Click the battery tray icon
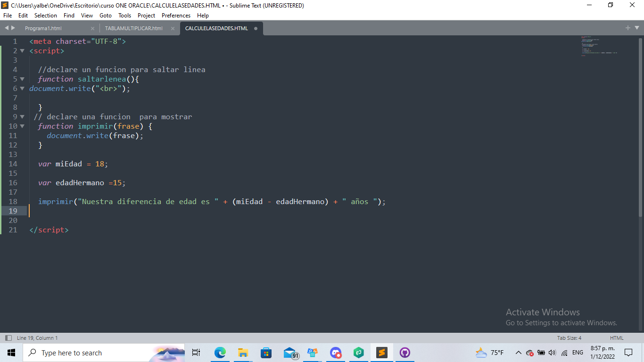This screenshot has height=362, width=644. coord(541,353)
